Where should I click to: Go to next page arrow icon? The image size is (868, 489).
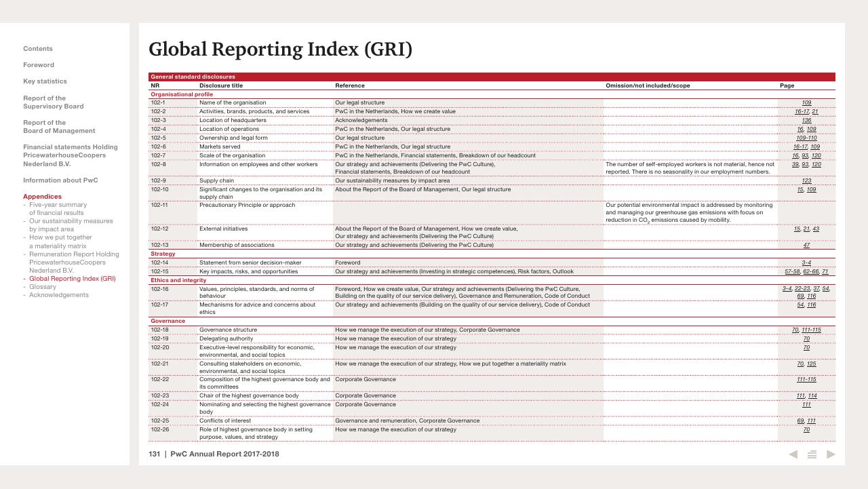831,454
